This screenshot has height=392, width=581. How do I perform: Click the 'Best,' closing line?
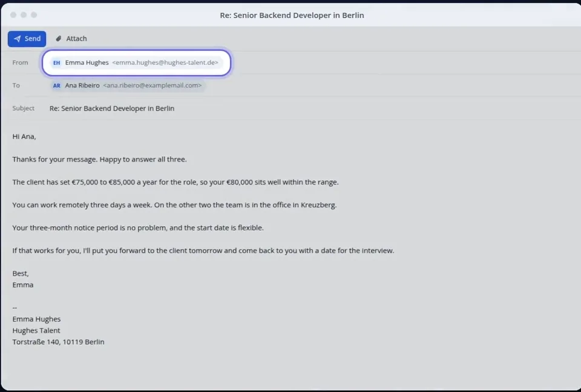[21, 273]
